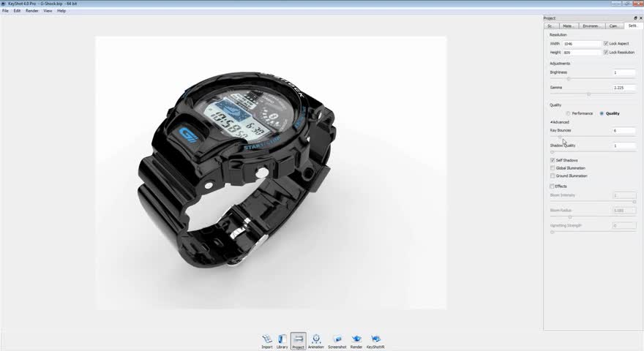644x351 pixels.
Task: Open the Edit menu
Action: tap(17, 11)
